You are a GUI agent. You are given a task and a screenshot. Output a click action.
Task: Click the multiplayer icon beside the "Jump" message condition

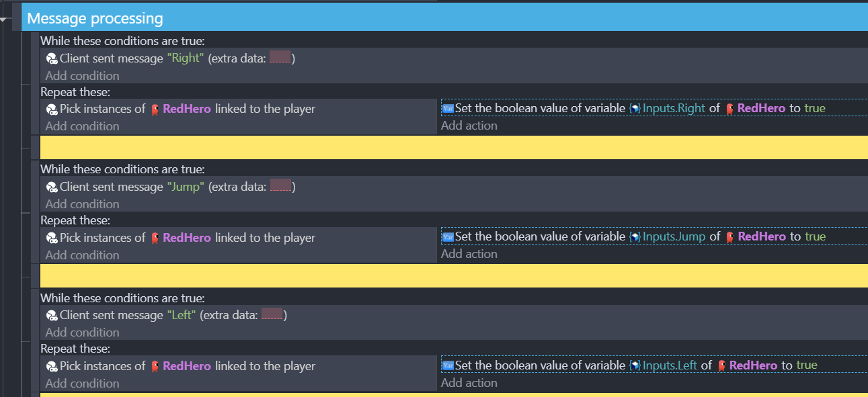coord(51,187)
